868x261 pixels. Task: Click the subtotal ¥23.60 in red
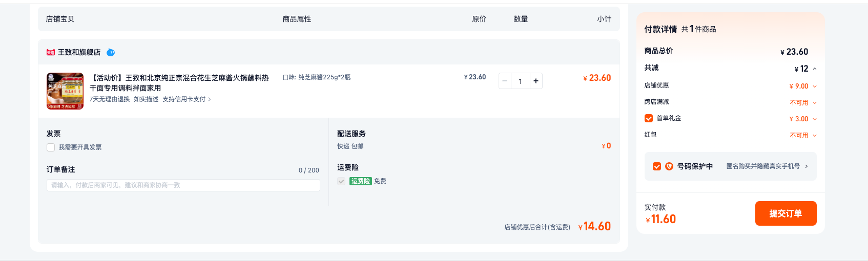click(597, 78)
